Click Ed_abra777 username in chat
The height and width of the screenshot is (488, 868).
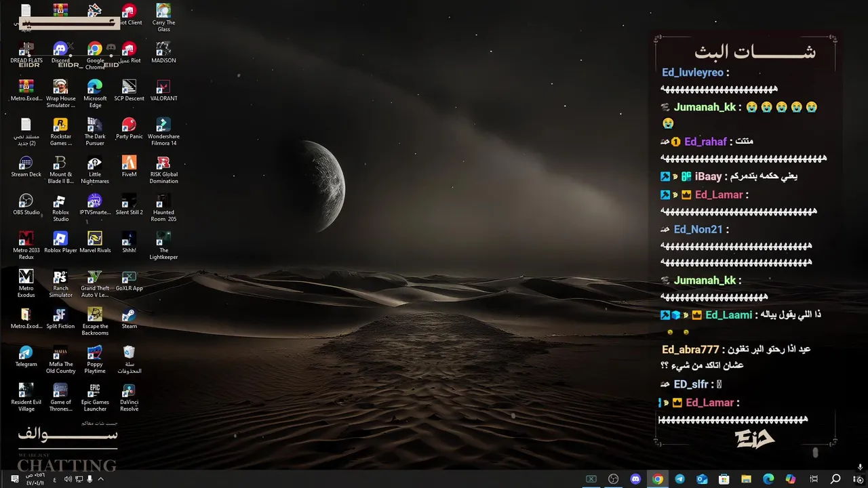click(x=690, y=350)
